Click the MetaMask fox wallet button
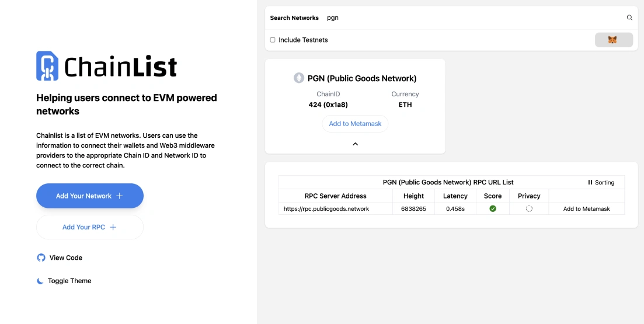The width and height of the screenshot is (644, 324). coord(614,40)
